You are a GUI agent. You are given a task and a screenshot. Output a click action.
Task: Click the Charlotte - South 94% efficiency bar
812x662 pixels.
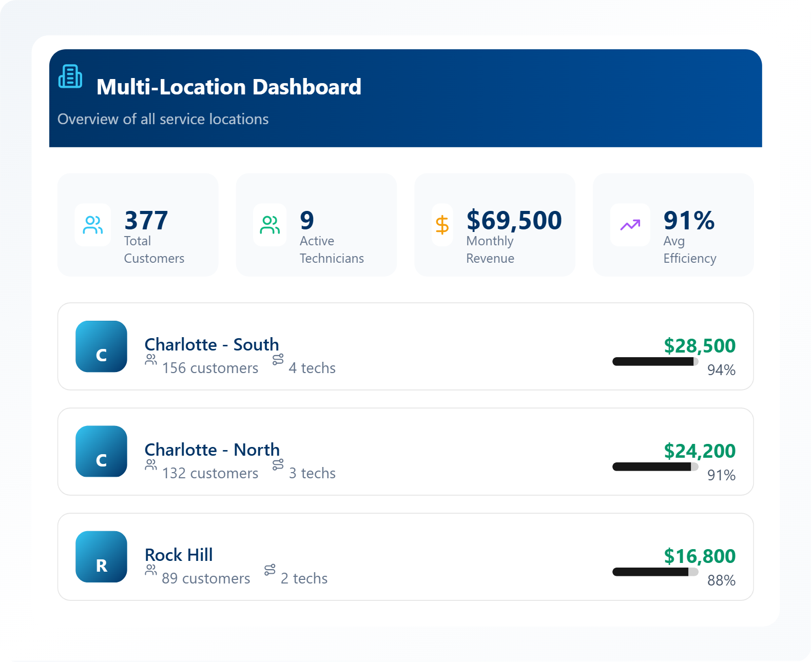655,362
